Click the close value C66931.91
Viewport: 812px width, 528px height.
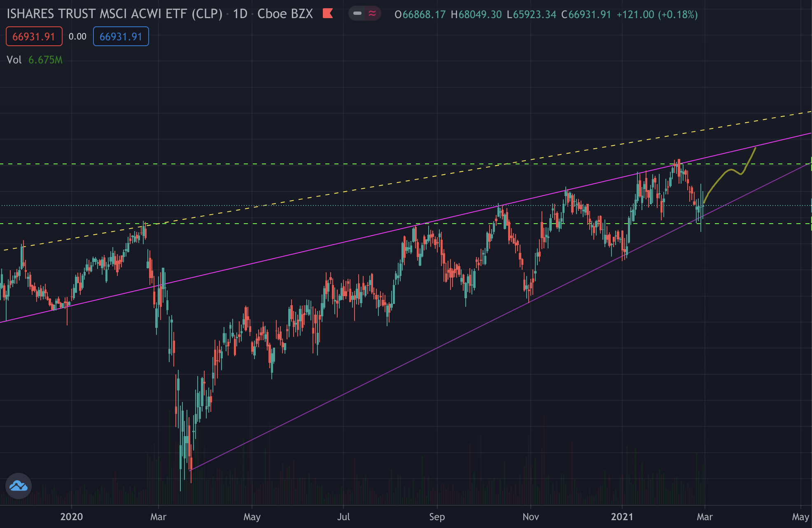click(586, 14)
